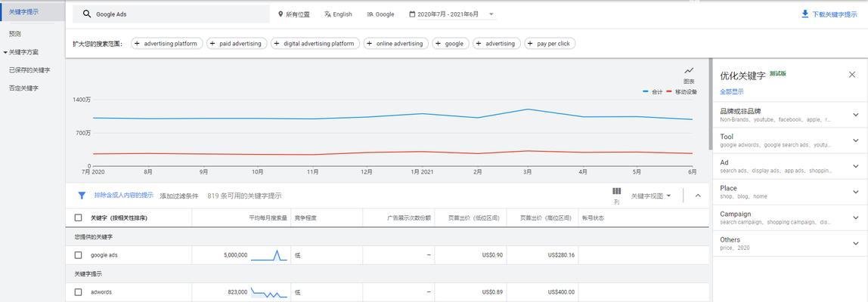Toggle the total blue legend entry
This screenshot has height=302, width=868.
click(653, 92)
